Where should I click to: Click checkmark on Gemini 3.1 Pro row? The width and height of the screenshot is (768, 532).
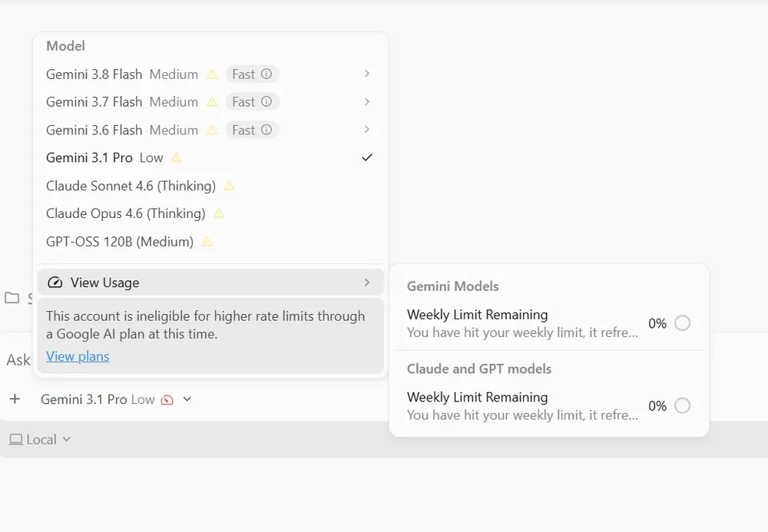367,157
